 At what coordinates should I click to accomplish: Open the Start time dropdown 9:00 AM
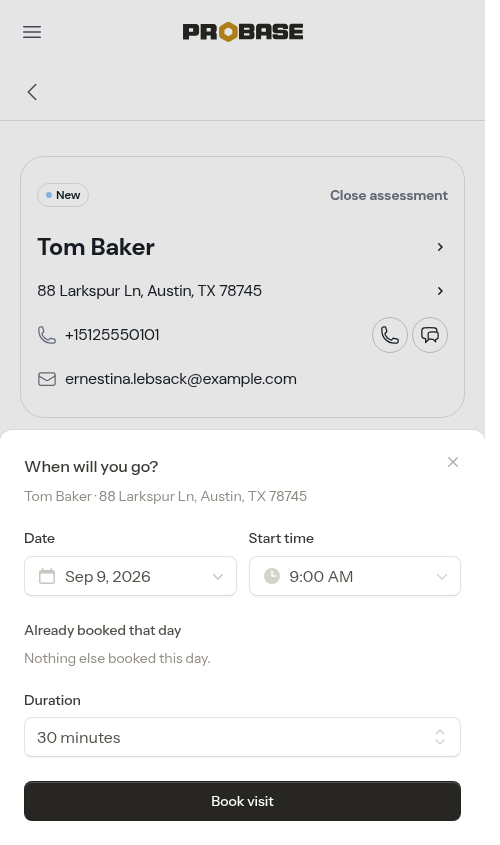355,576
